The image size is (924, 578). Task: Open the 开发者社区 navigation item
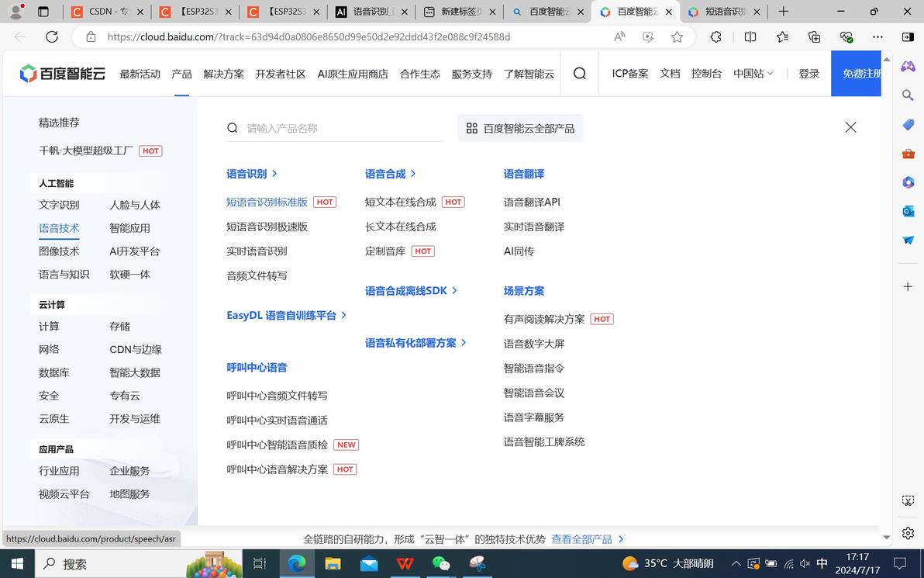tap(281, 74)
